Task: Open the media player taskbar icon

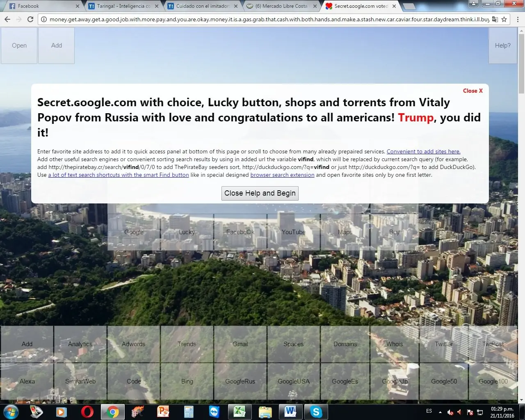Action: tap(62, 411)
